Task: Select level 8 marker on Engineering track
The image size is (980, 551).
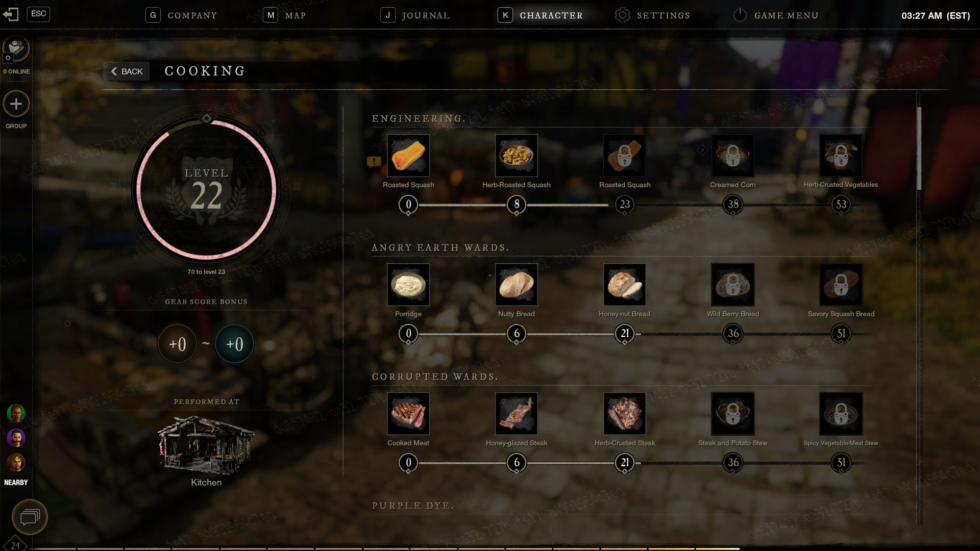Action: [517, 205]
